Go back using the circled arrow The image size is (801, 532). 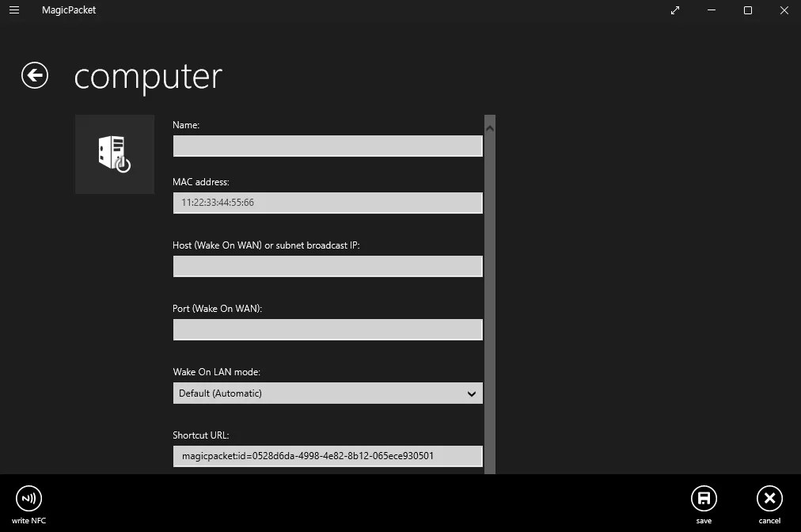tap(35, 75)
